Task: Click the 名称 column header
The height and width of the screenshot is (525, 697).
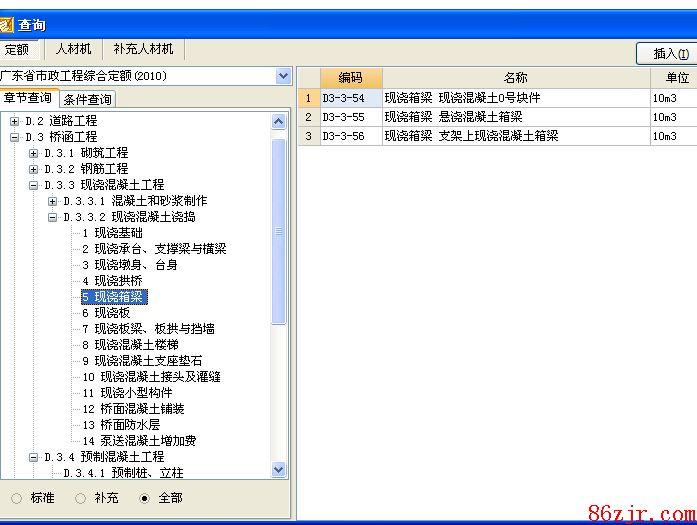Action: [515, 77]
